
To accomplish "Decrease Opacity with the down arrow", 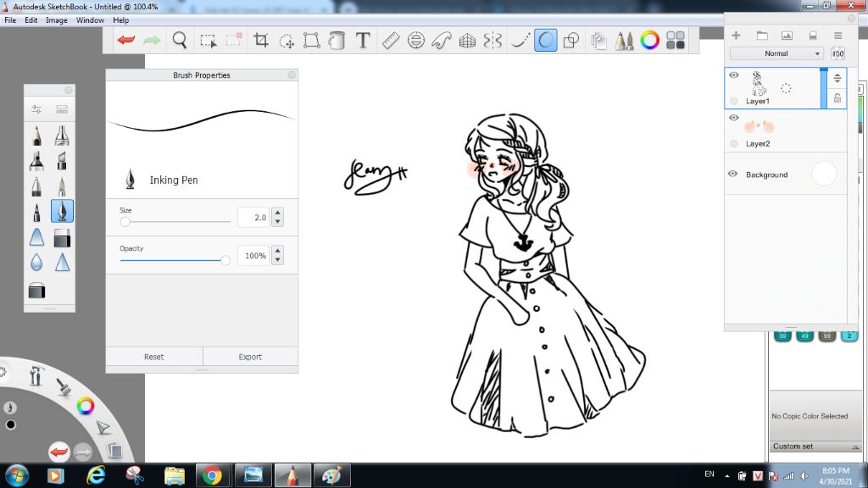I will (278, 260).
